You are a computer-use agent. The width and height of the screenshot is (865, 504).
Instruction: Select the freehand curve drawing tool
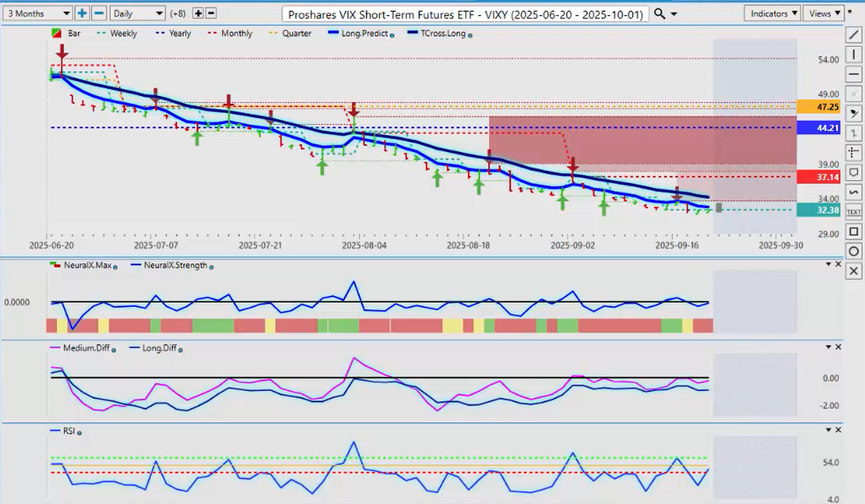(854, 192)
